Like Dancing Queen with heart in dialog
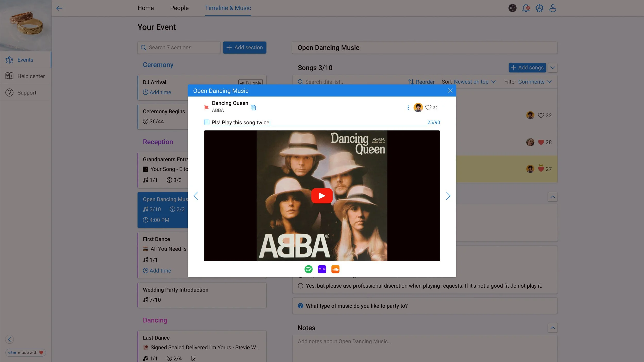 click(x=428, y=108)
